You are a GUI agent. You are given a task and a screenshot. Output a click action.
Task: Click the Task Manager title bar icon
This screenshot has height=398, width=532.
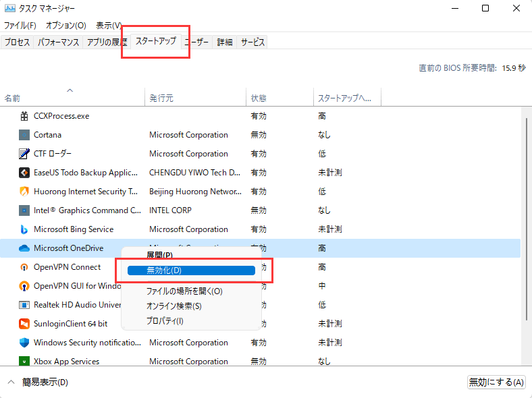[10, 8]
